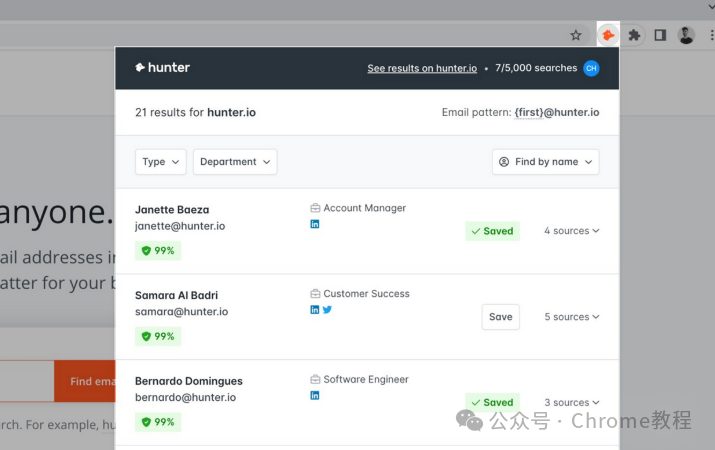Click the {first} email pattern

(528, 112)
